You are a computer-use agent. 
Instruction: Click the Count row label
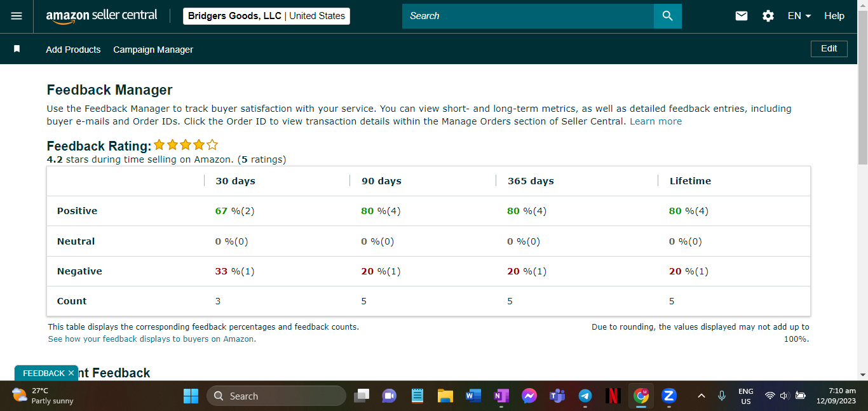click(72, 301)
